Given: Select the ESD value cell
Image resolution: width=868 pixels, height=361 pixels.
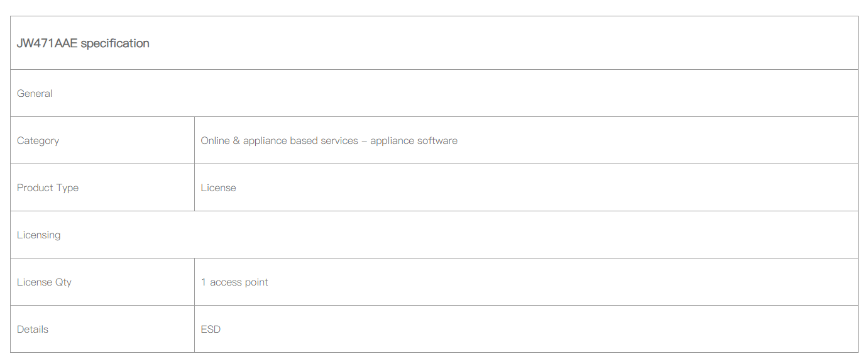Looking at the screenshot, I should pyautogui.click(x=526, y=329).
